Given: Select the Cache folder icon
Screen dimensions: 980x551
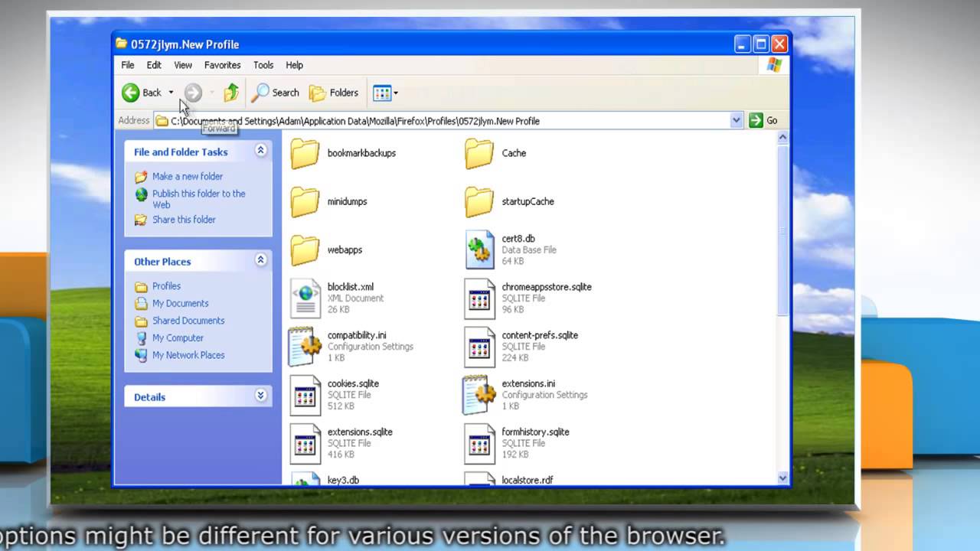Looking at the screenshot, I should coord(479,153).
